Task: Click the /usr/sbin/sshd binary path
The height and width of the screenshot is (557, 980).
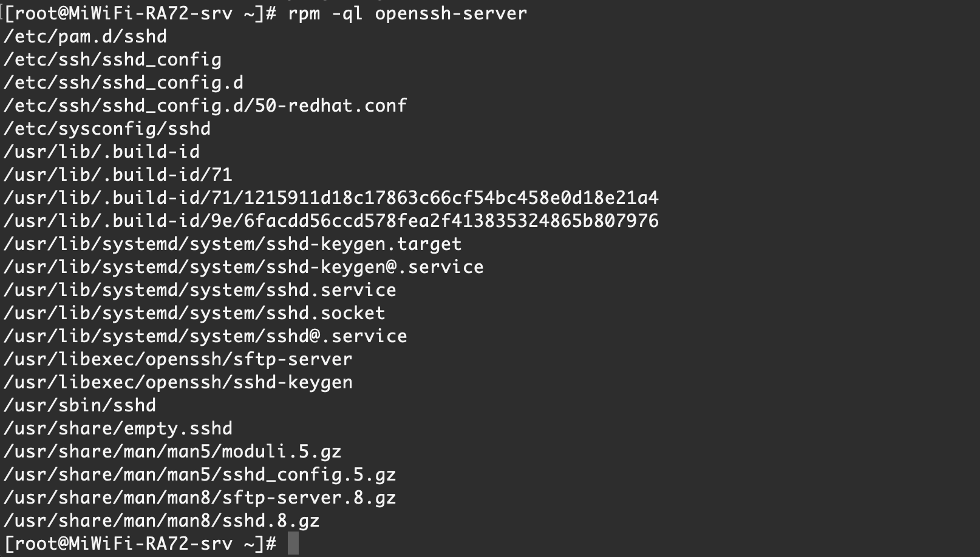Action: tap(80, 405)
